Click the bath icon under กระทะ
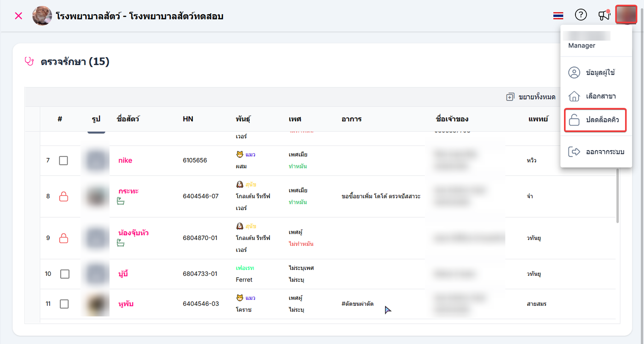 coord(121,201)
